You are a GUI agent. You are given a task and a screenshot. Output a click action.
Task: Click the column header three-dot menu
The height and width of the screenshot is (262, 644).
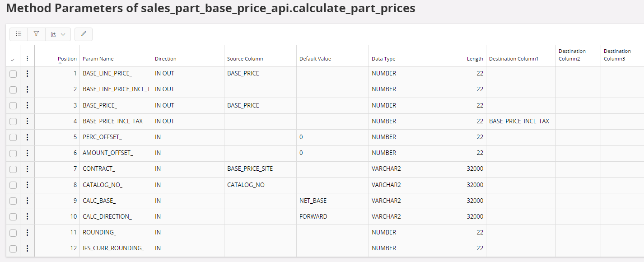tap(27, 59)
